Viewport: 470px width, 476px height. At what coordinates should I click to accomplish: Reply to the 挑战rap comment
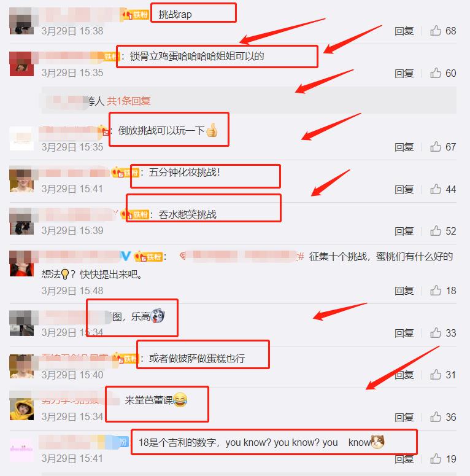pos(404,31)
